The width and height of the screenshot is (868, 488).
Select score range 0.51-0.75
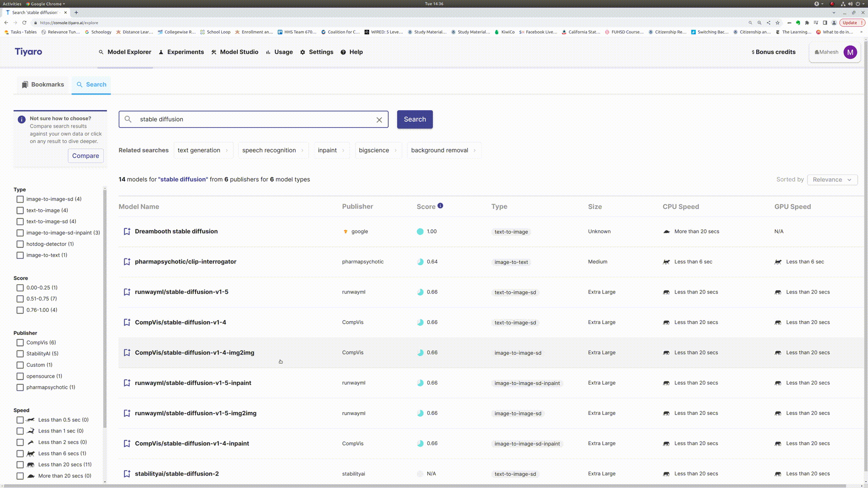(20, 299)
